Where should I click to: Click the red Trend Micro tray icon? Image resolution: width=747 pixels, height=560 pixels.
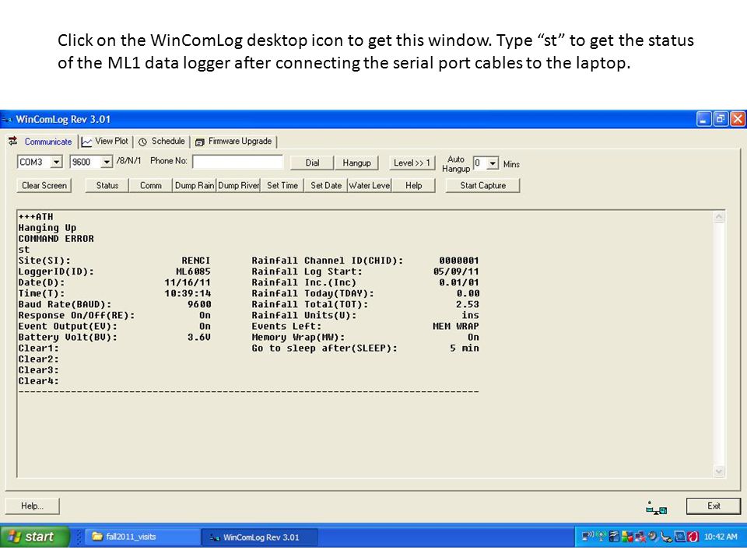coord(693,537)
